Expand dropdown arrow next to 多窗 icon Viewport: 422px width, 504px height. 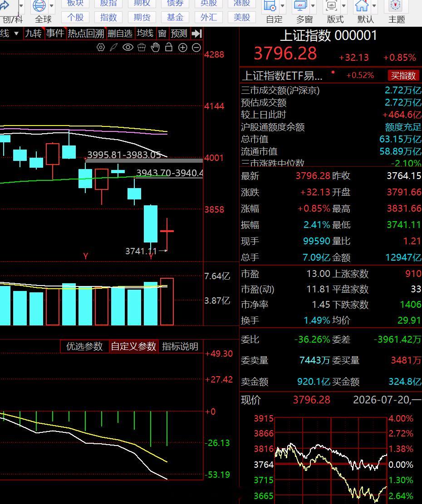click(313, 6)
